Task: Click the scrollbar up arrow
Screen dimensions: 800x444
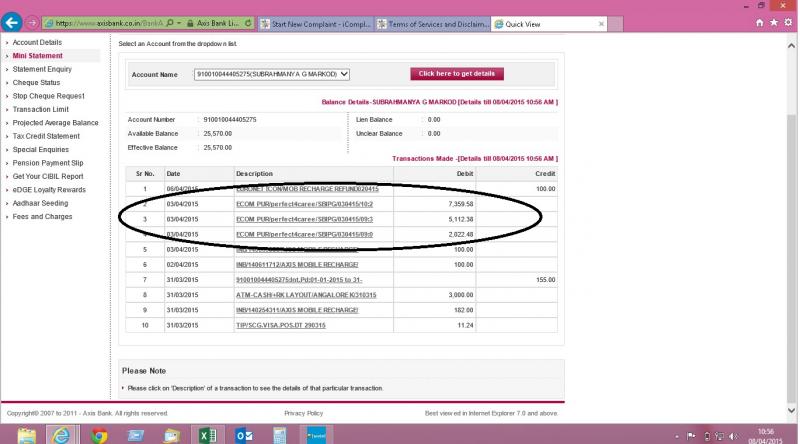Action: [x=791, y=45]
